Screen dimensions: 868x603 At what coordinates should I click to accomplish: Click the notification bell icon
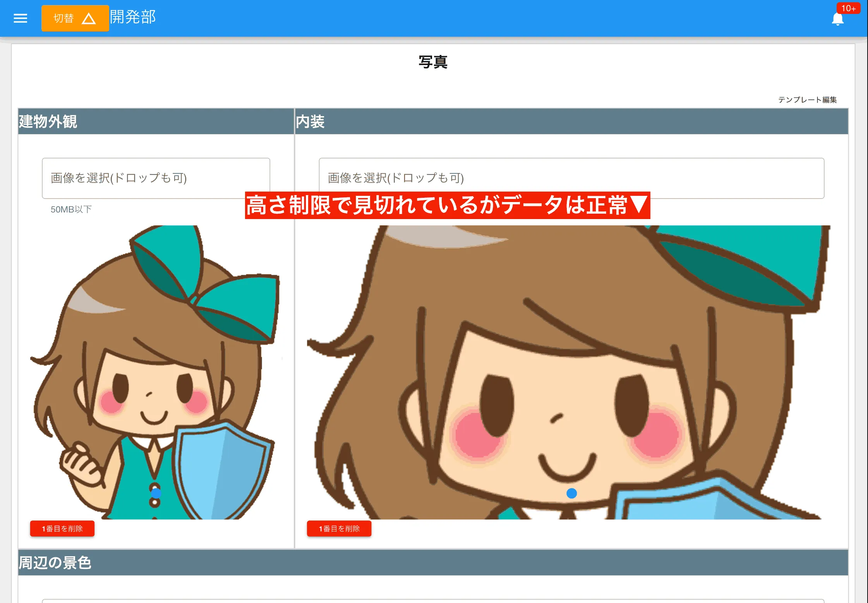click(837, 18)
